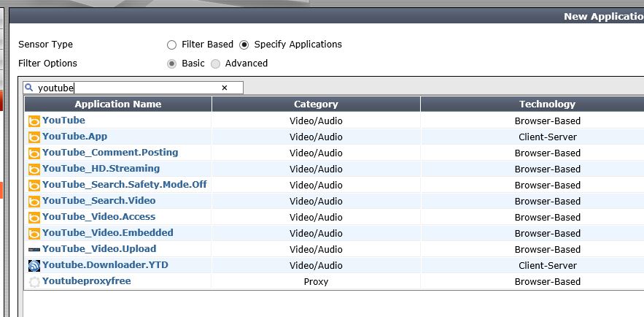Screen dimensions: 644x317
Task: Click the application search input field
Action: click(128, 88)
